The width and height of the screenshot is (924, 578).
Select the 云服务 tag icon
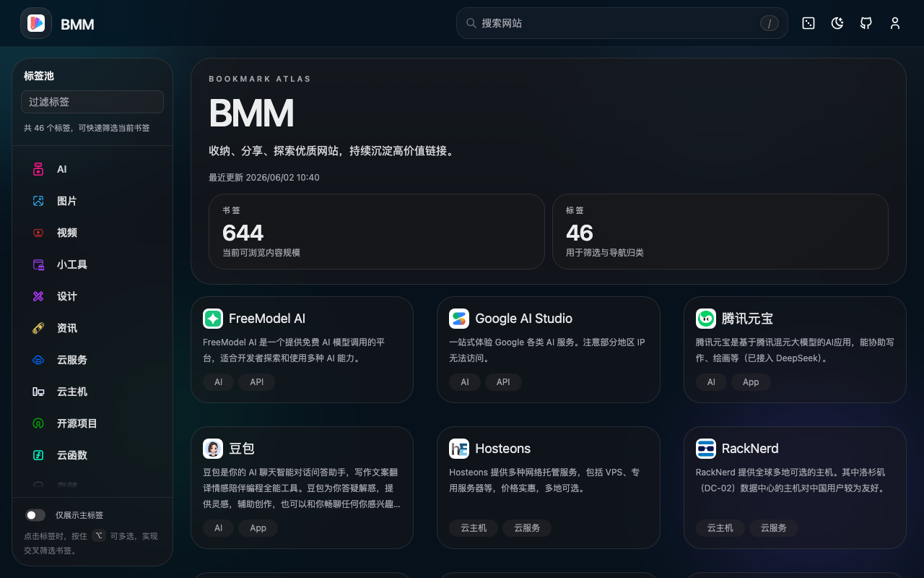[38, 360]
